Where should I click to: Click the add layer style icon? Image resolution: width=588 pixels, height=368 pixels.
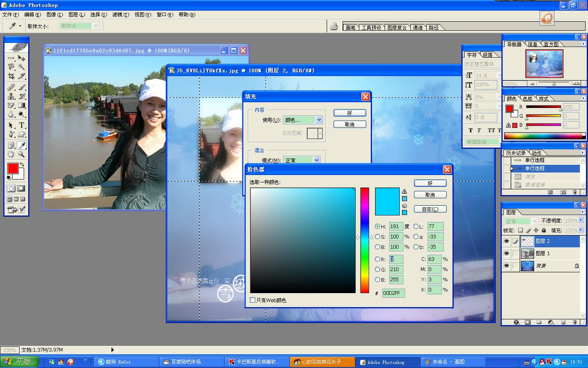(516, 322)
